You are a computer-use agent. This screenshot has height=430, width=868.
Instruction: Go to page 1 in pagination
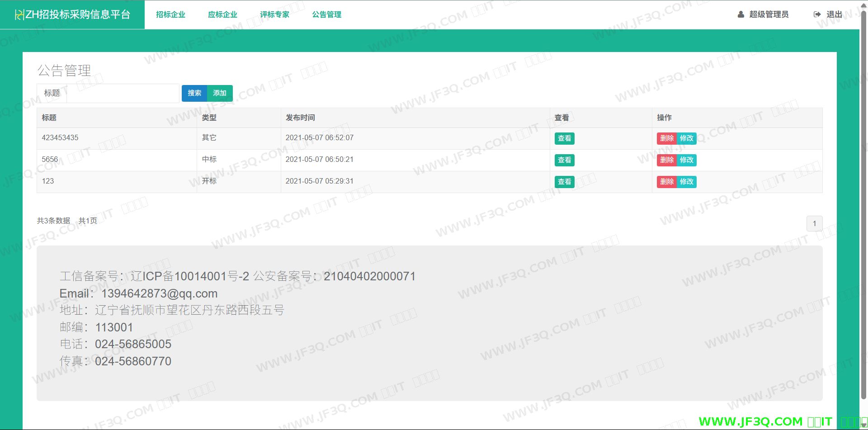click(814, 223)
